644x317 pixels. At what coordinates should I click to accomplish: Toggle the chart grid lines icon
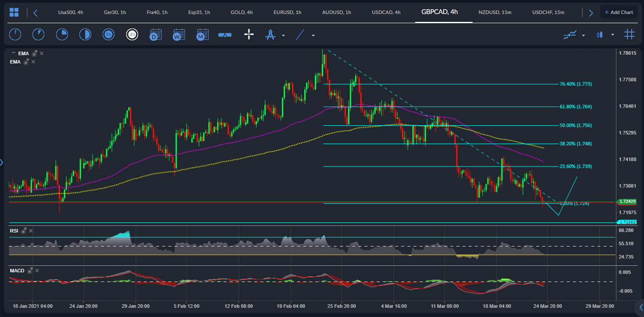pyautogui.click(x=629, y=34)
